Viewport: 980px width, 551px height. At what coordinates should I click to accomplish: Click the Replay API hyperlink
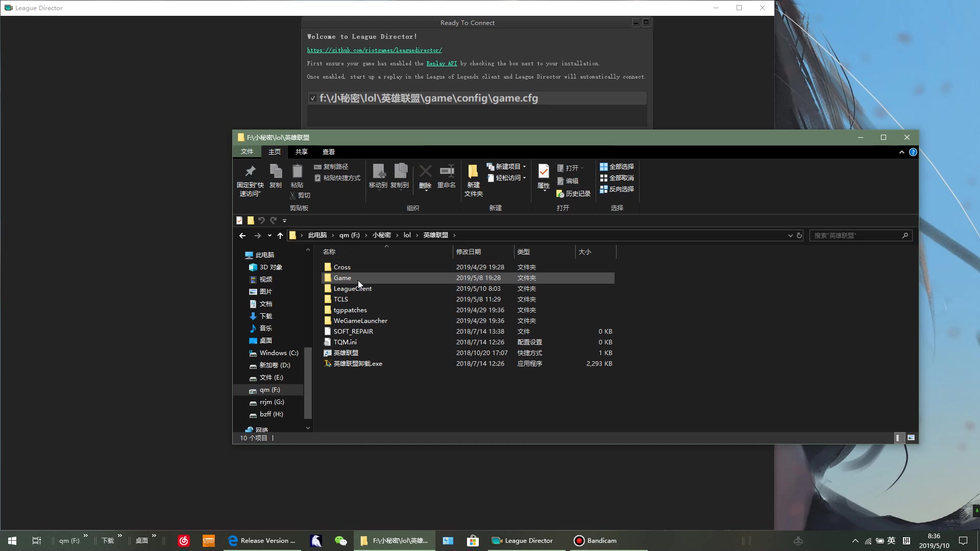(x=442, y=63)
